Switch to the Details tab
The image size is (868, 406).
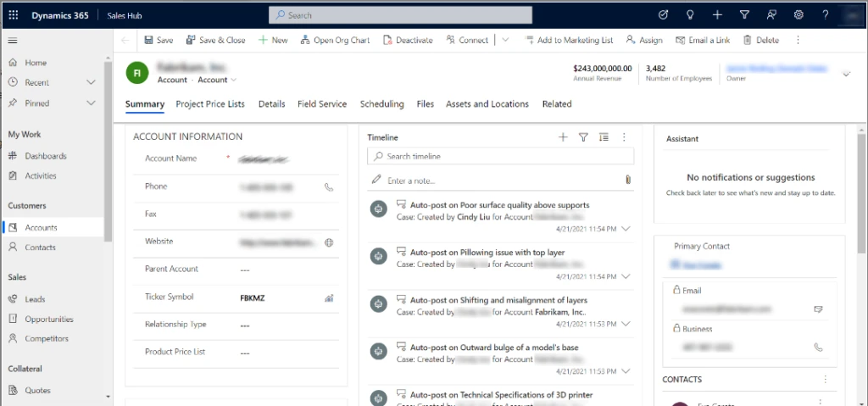(271, 104)
